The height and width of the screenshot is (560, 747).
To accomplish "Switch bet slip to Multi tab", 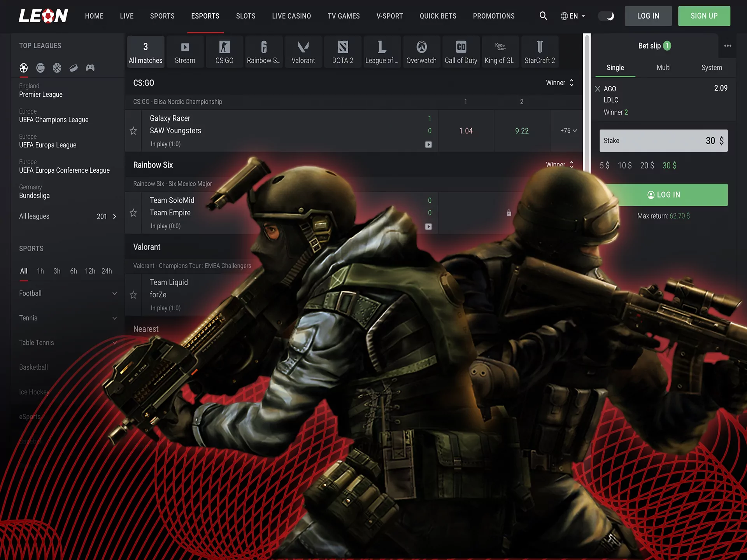I will 663,68.
